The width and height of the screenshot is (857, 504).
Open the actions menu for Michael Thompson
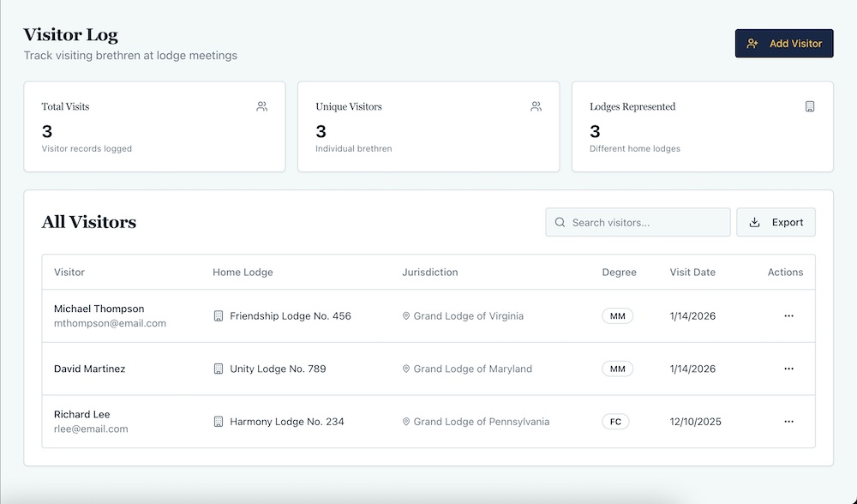pos(788,316)
